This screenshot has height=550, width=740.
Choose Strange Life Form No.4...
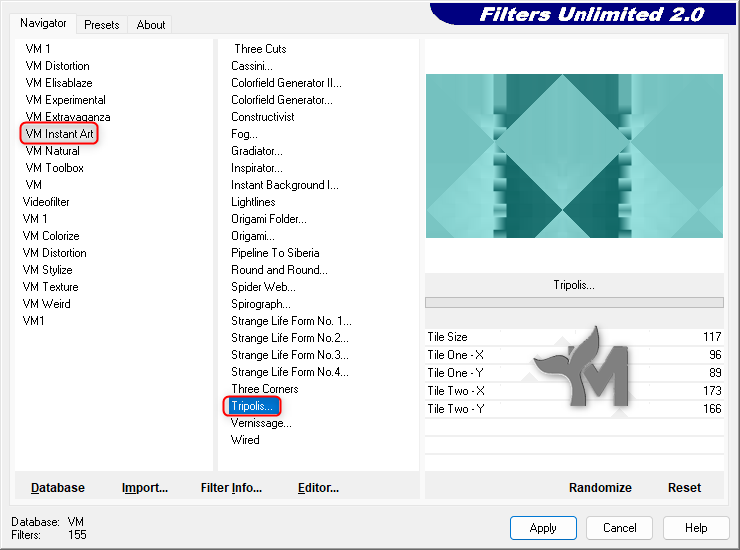point(290,372)
